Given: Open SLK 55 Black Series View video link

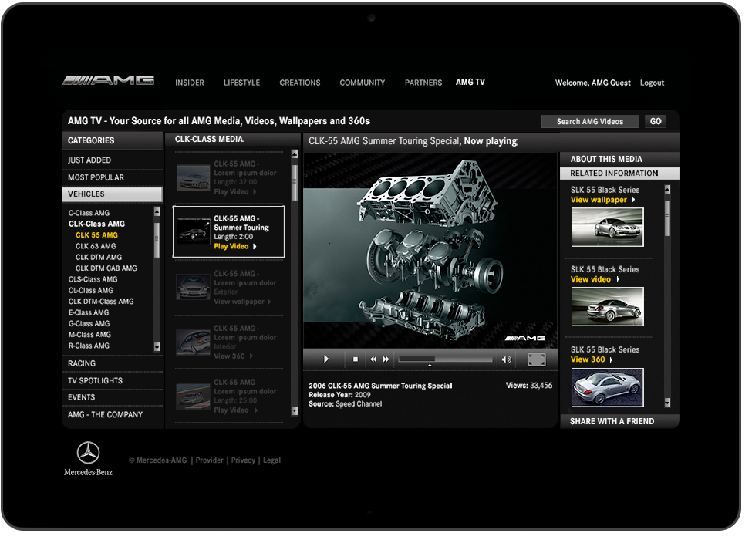Looking at the screenshot, I should 595,279.
